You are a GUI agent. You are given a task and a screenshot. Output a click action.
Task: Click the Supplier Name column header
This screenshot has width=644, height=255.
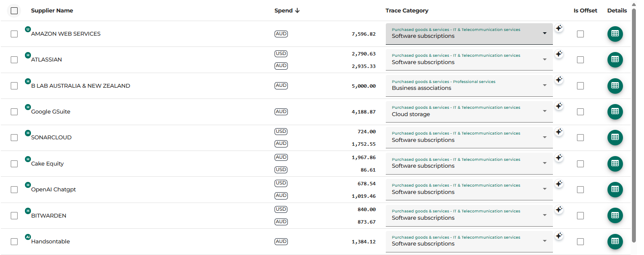[52, 11]
